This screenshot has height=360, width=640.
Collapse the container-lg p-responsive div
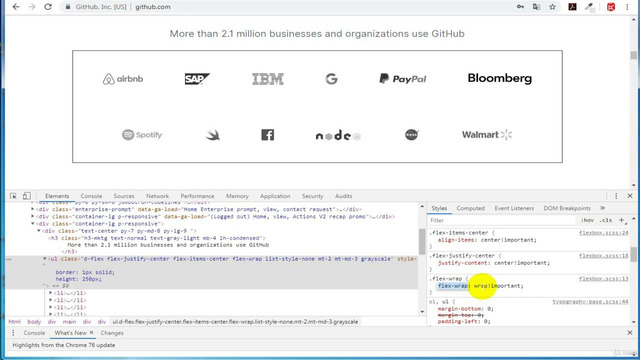pyautogui.click(x=33, y=224)
